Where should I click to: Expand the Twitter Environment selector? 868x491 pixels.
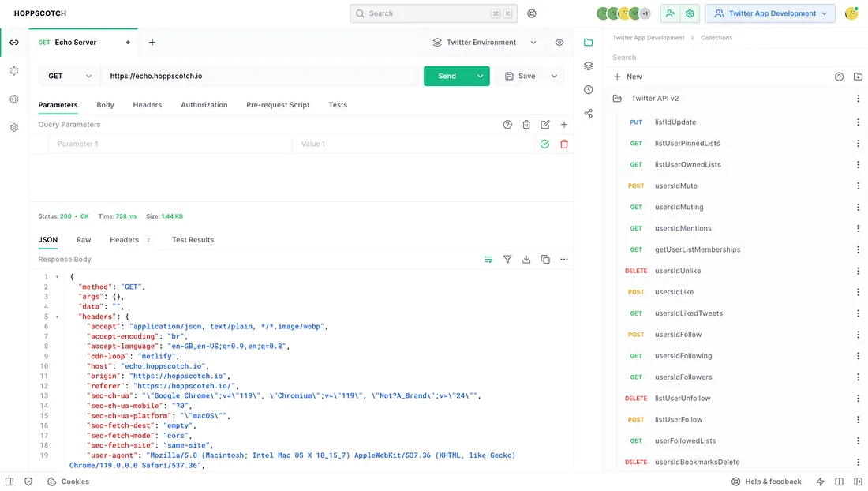(485, 43)
